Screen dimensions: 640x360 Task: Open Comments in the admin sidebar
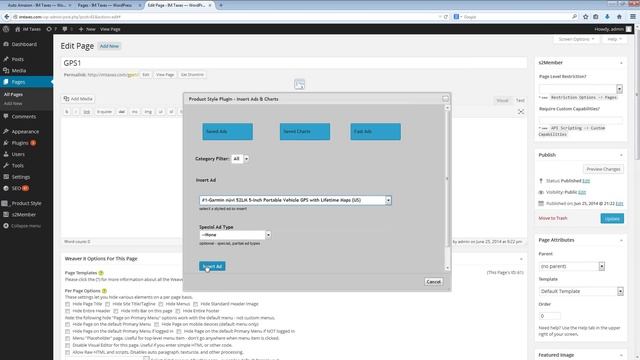[x=24, y=116]
